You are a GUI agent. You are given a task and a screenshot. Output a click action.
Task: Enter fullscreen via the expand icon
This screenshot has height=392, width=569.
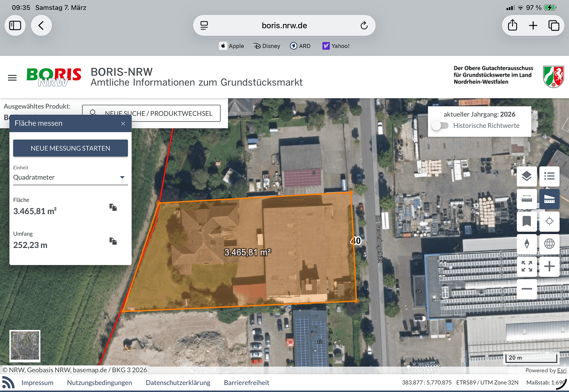(x=527, y=266)
